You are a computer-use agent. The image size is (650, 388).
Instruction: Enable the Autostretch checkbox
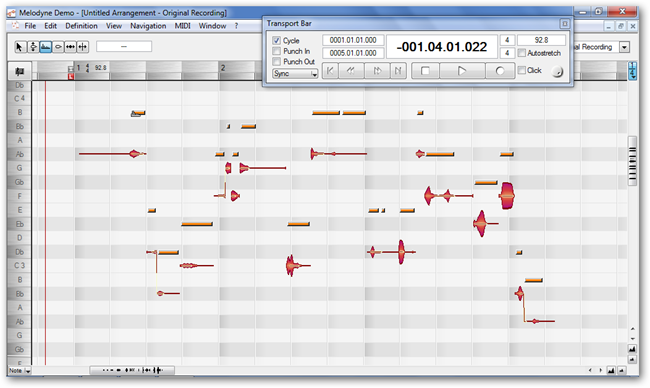click(522, 53)
